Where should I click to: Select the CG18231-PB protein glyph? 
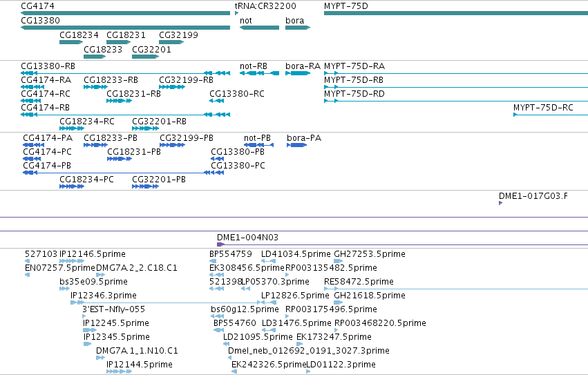pyautogui.click(x=120, y=159)
